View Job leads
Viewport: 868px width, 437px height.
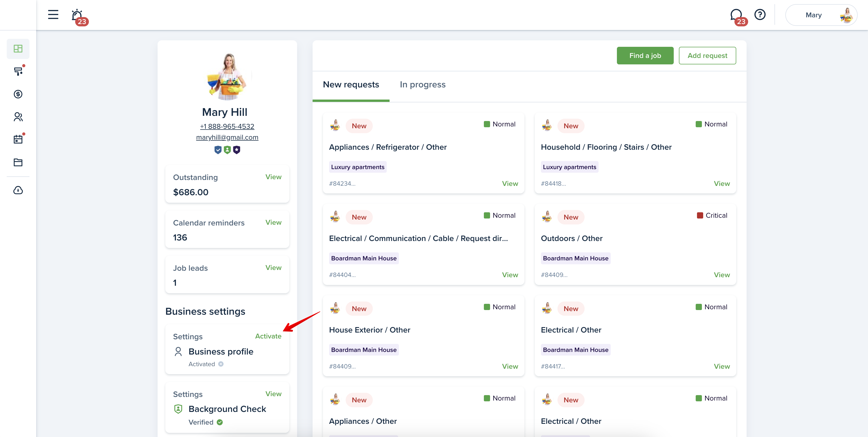tap(273, 268)
